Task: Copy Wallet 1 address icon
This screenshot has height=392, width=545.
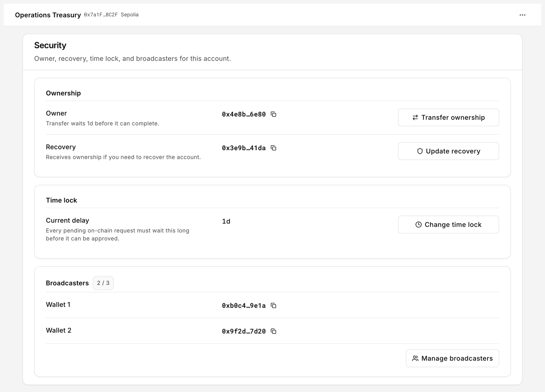Action: point(274,306)
